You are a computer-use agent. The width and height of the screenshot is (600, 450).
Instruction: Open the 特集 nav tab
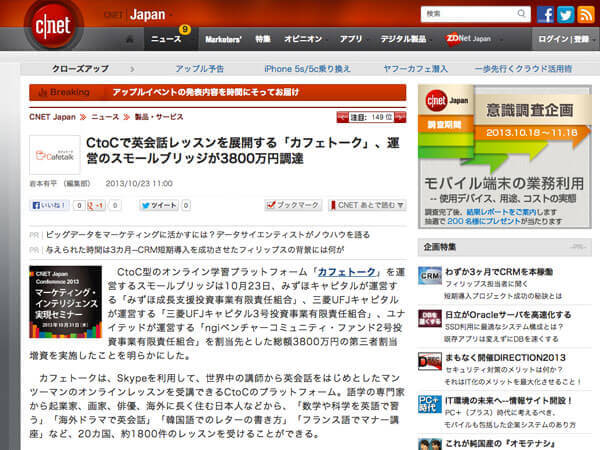pyautogui.click(x=263, y=39)
